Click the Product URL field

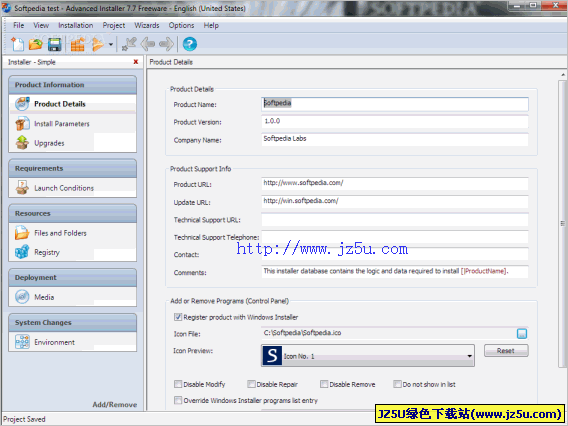[394, 184]
